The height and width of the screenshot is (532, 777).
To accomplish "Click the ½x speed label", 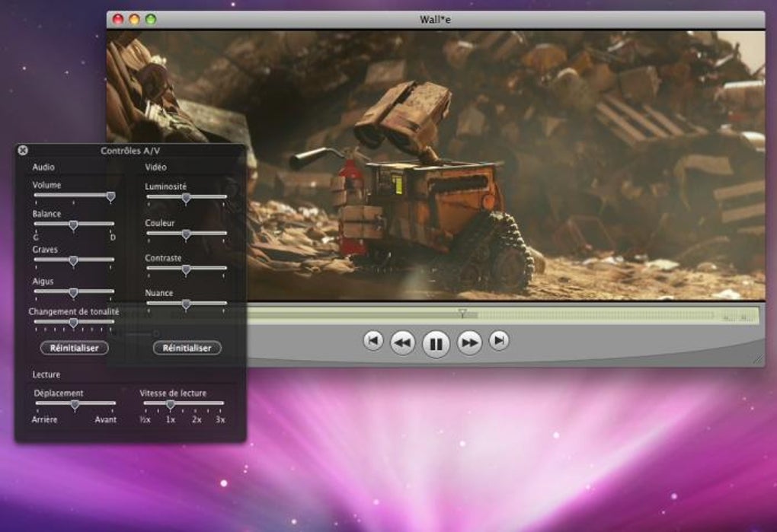I will [145, 419].
